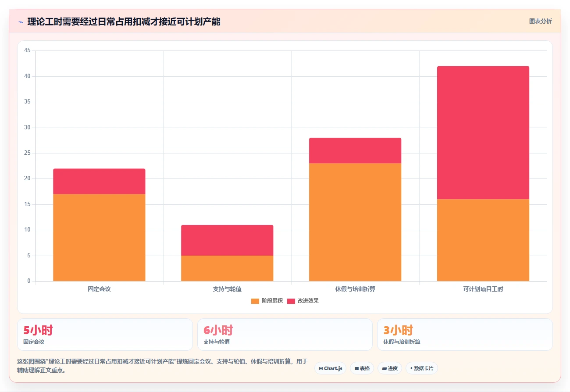This screenshot has width=570, height=392.
Task: Click the y-axis value 20
Action: (27, 178)
